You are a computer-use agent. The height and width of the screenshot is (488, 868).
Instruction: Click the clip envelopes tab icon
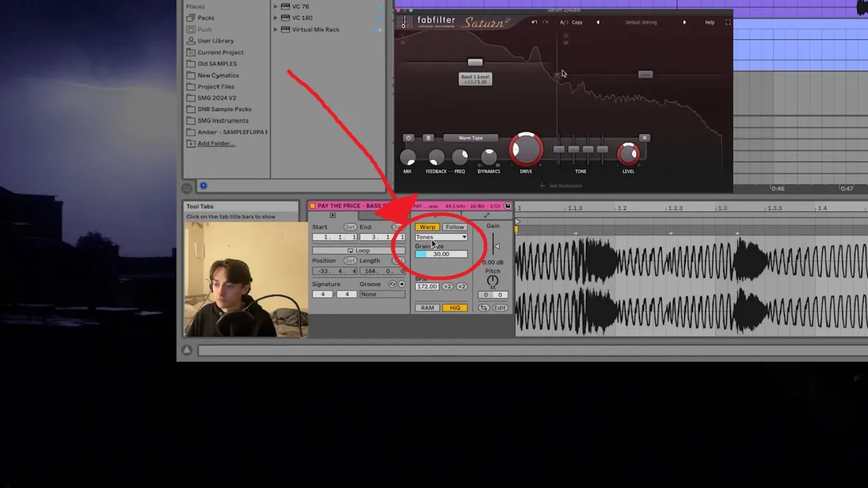486,216
